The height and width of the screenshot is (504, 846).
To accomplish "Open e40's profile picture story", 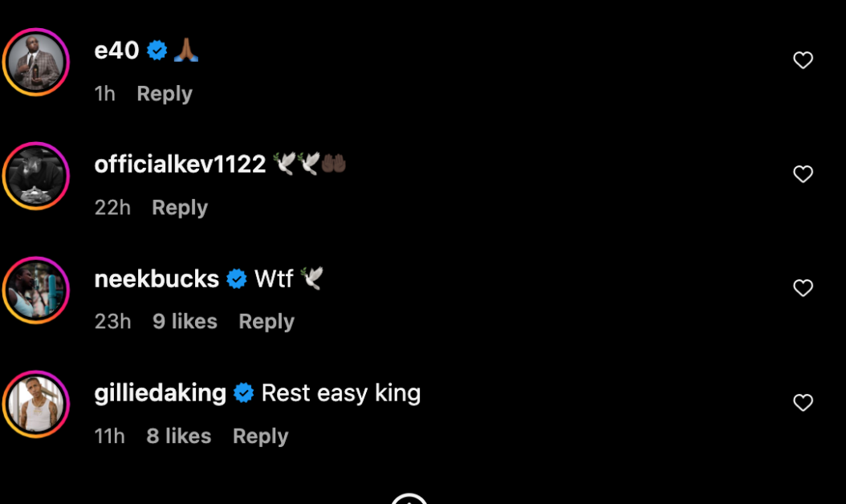I will pos(36,62).
